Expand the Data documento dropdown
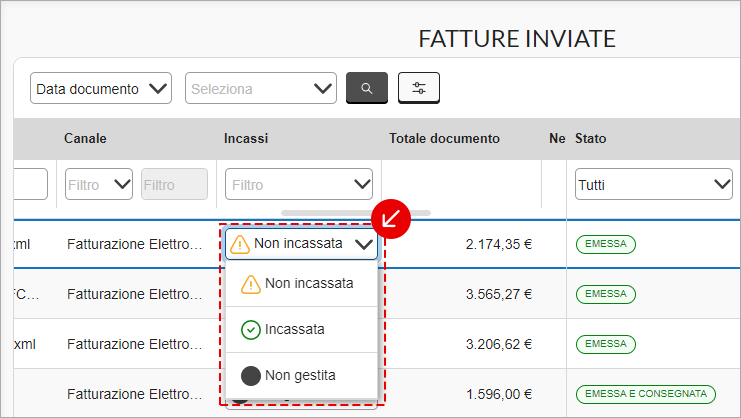Screen dimensions: 741x418 pos(101,88)
